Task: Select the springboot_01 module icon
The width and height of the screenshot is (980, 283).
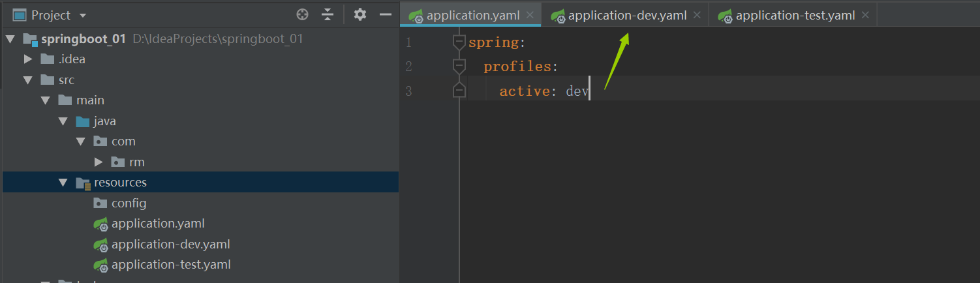Action: [30, 39]
